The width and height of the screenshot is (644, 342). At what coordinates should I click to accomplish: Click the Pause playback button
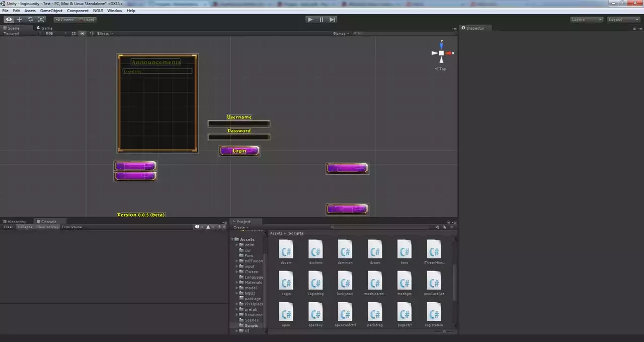pyautogui.click(x=321, y=20)
